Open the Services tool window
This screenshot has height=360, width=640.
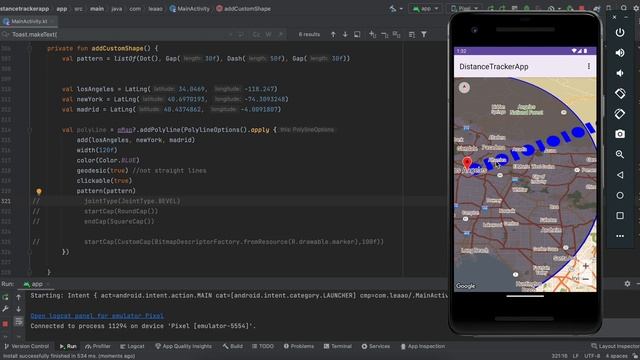point(376,346)
